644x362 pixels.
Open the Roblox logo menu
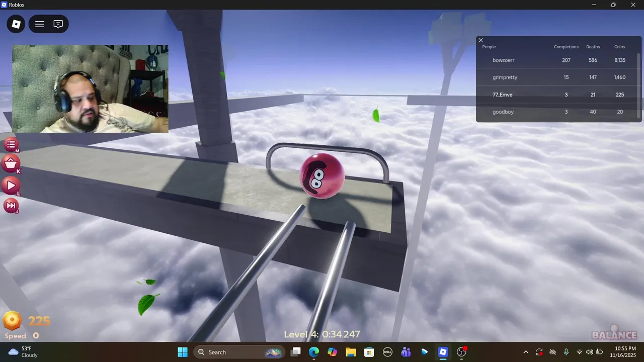16,24
